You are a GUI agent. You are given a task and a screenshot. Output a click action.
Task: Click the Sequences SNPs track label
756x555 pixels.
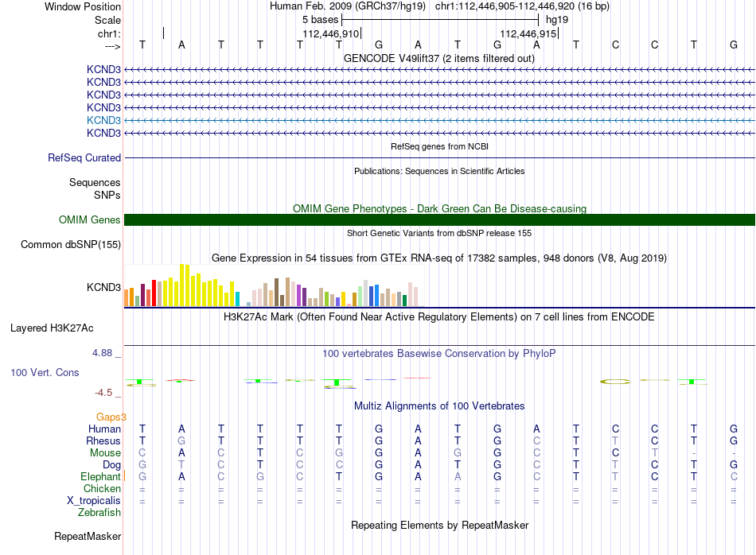click(95, 189)
